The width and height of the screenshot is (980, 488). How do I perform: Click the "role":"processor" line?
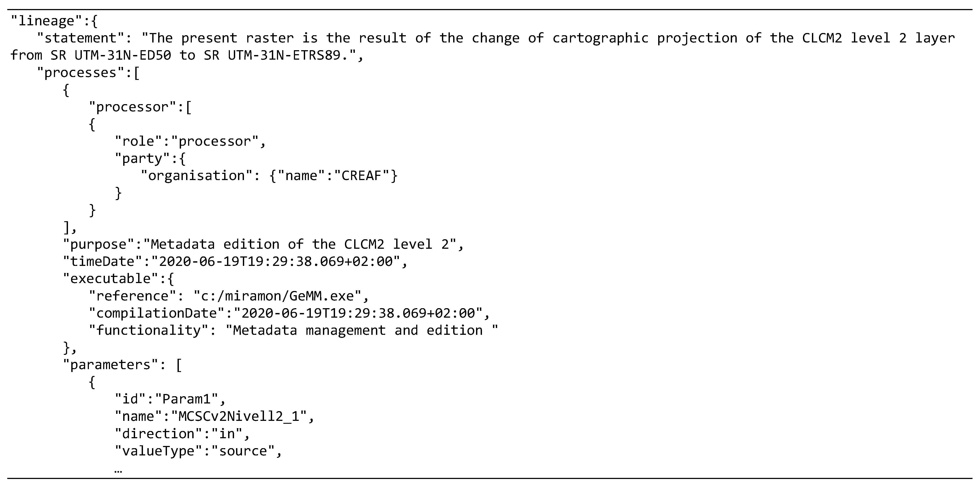coord(190,141)
